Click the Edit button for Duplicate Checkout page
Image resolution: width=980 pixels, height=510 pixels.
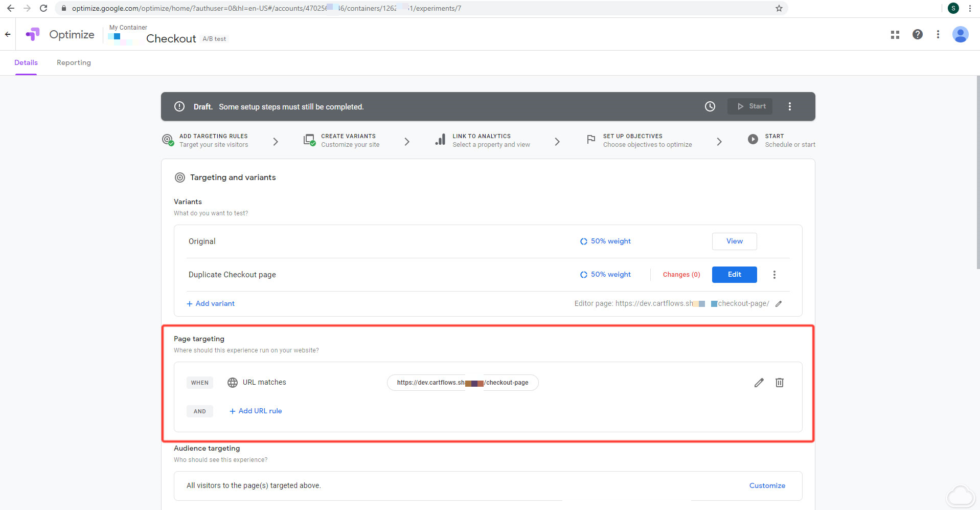(734, 275)
